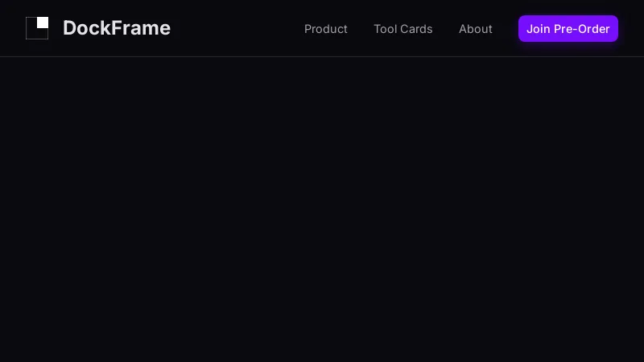
Task: Open the Product page
Action: 326,29
